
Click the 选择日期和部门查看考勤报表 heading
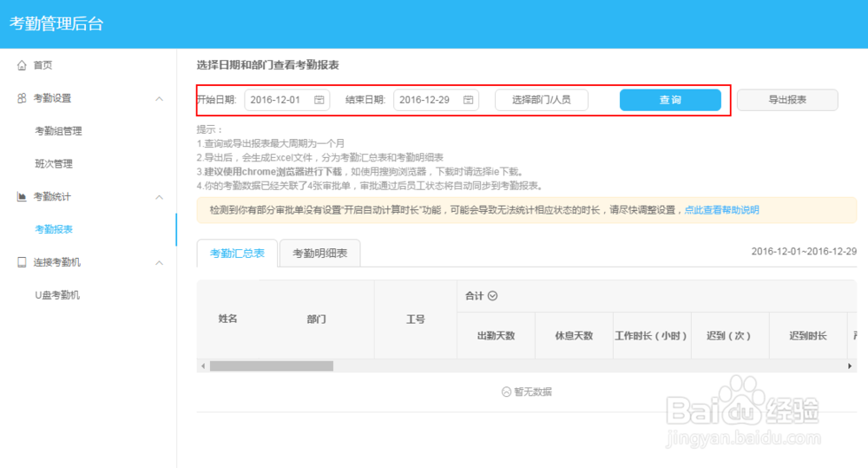[x=268, y=65]
